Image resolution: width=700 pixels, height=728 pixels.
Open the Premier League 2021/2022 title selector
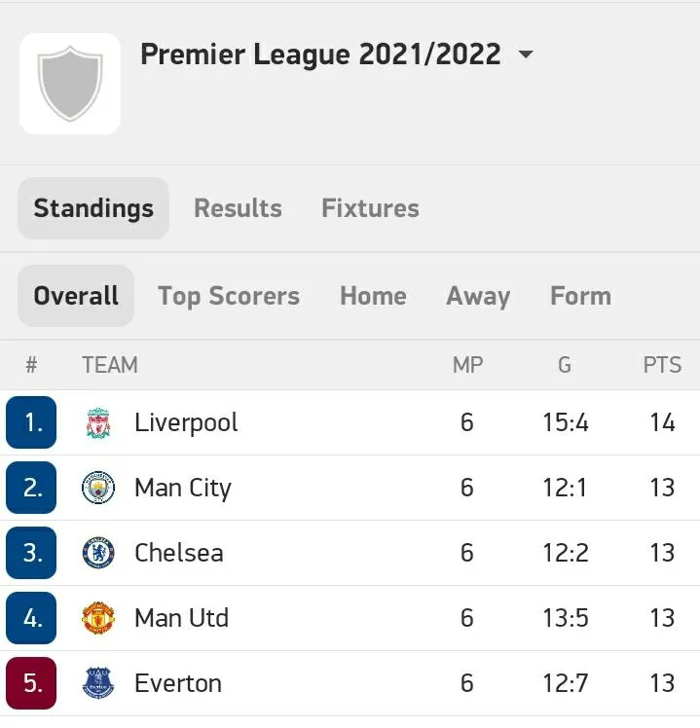coord(320,55)
